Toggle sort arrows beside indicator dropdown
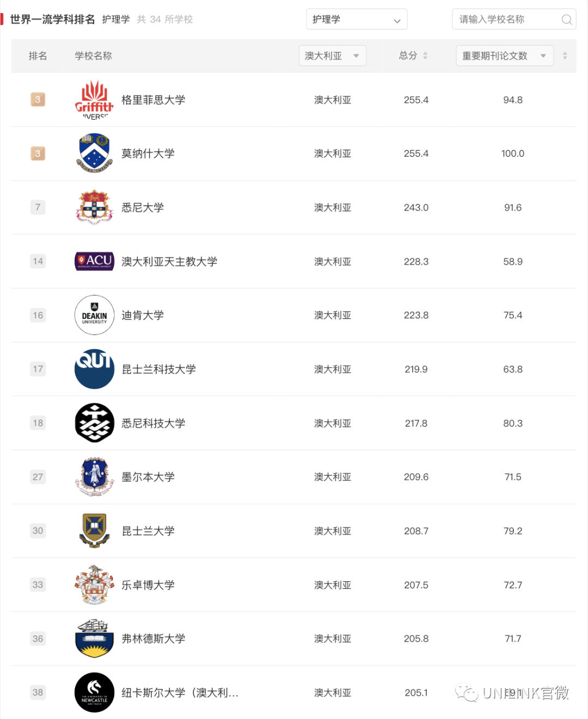Viewport: 588px width, 719px height. pyautogui.click(x=565, y=56)
